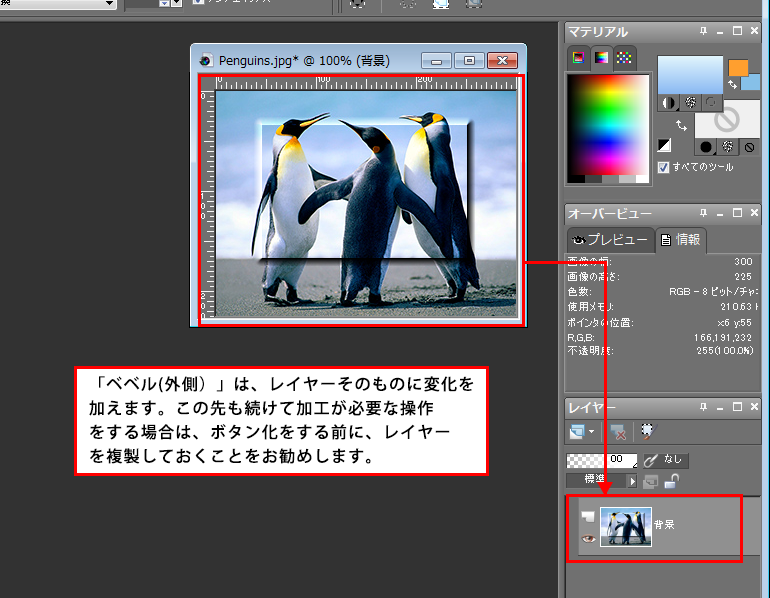Click the background material properties box
Viewport: 770px width, 598px height.
(727, 119)
